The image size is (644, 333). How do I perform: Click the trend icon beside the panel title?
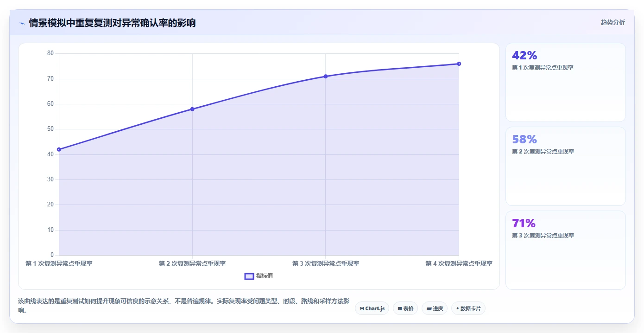22,23
